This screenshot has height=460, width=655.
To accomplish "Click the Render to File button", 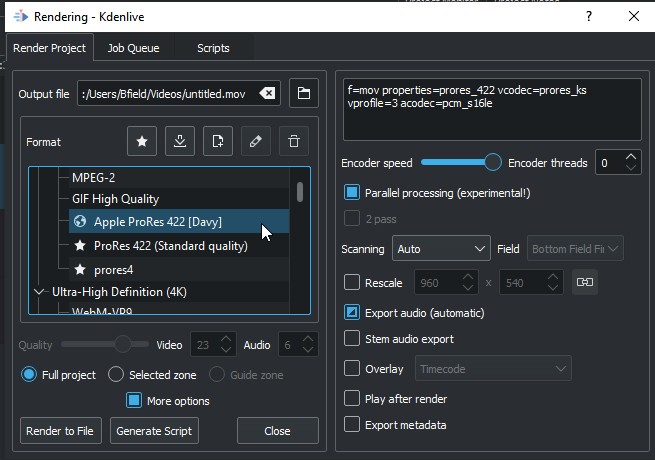I will pos(61,430).
